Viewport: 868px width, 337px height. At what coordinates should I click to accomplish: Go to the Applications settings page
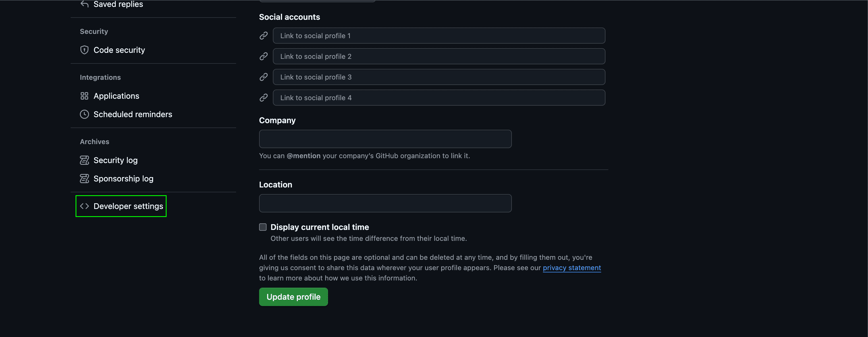(x=116, y=96)
